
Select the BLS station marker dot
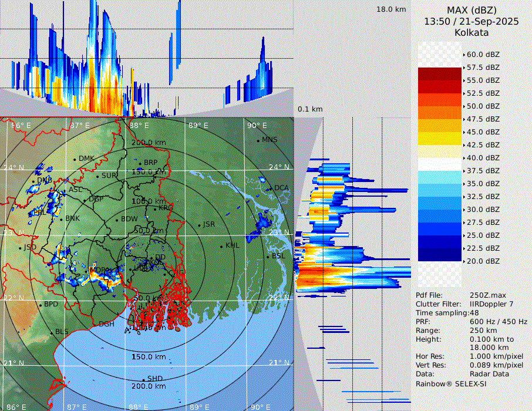(x=51, y=332)
